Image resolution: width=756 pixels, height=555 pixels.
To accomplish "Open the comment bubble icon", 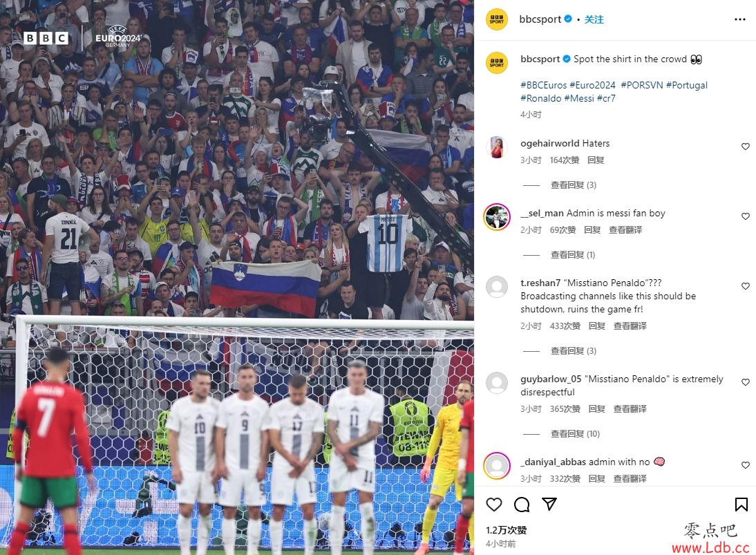I will (522, 505).
